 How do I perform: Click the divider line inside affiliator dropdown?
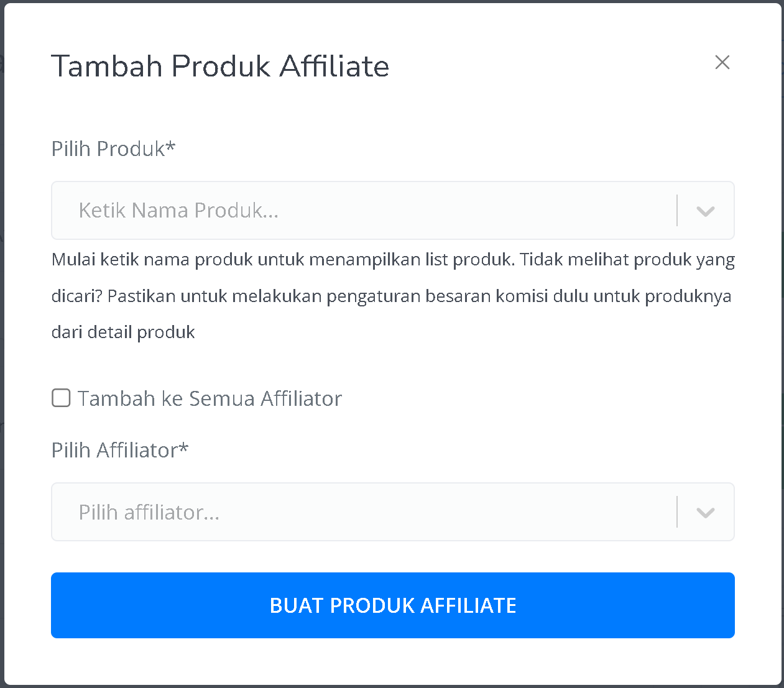pyautogui.click(x=677, y=512)
